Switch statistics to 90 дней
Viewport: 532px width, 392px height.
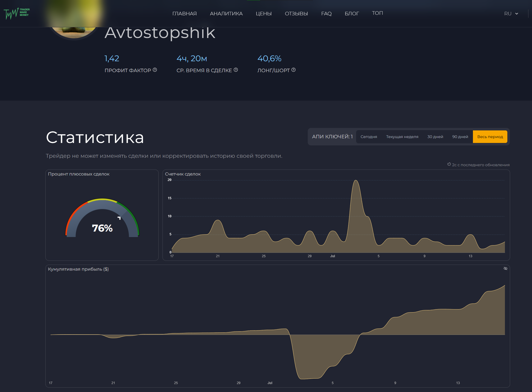[x=460, y=137]
